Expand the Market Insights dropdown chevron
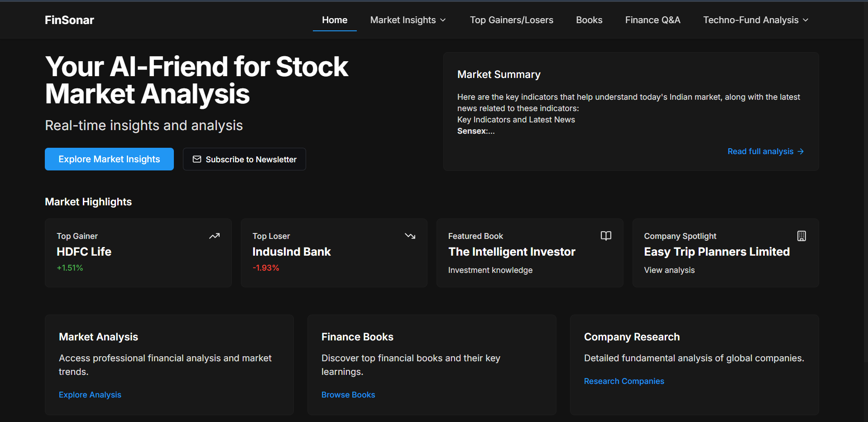 tap(443, 20)
